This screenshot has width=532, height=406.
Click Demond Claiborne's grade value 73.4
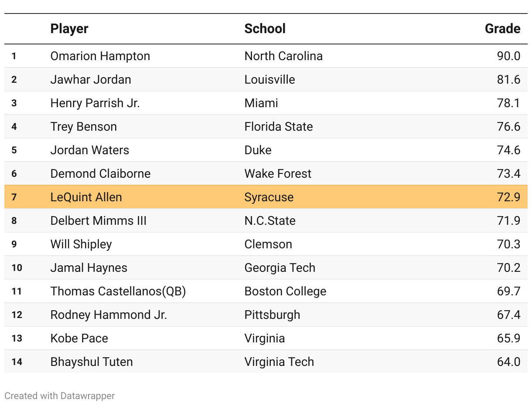click(508, 174)
